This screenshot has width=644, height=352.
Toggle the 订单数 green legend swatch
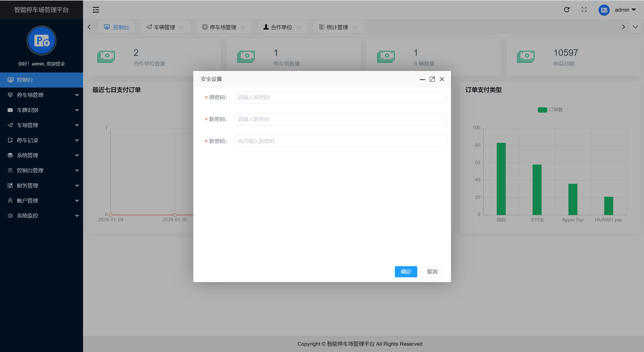[x=542, y=110]
